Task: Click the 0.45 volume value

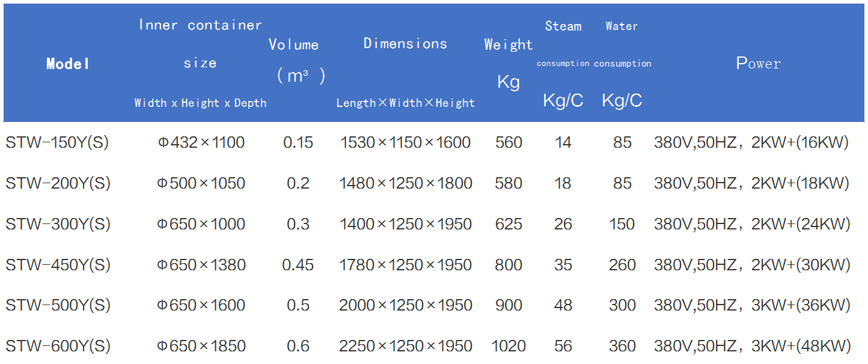Action: [298, 265]
